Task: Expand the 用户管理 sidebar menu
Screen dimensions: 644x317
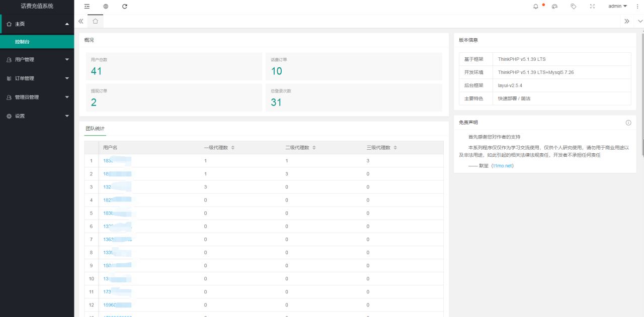Action: [x=37, y=60]
